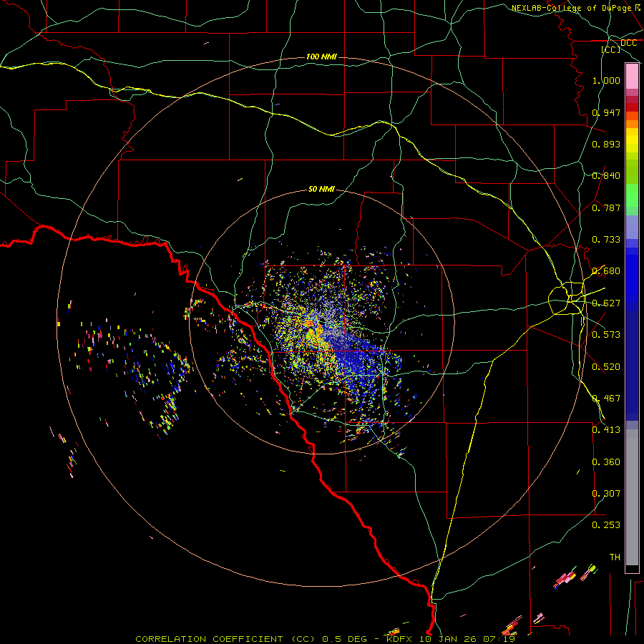The width and height of the screenshot is (644, 644).
Task: Click the 0.413 value on the scale
Action: [606, 430]
